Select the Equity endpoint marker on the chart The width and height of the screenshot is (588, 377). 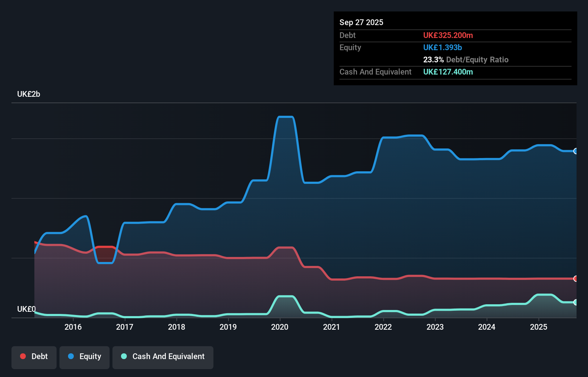coord(575,151)
